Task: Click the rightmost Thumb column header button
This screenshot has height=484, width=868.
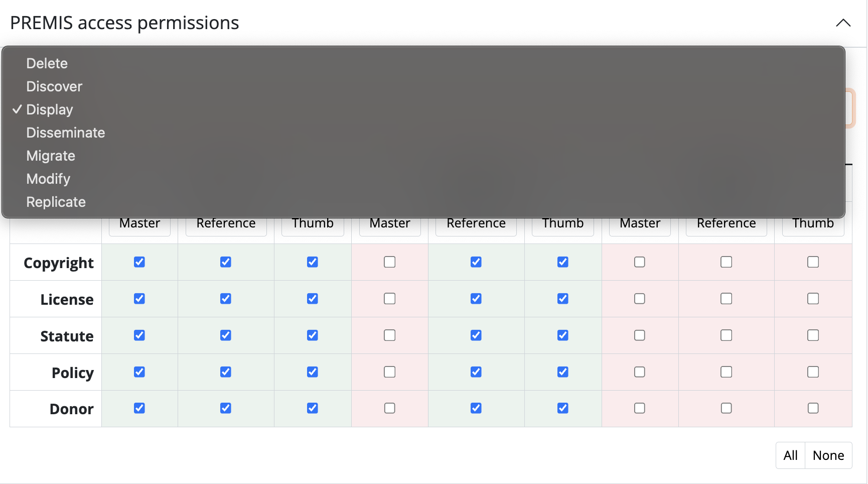Action: point(813,225)
